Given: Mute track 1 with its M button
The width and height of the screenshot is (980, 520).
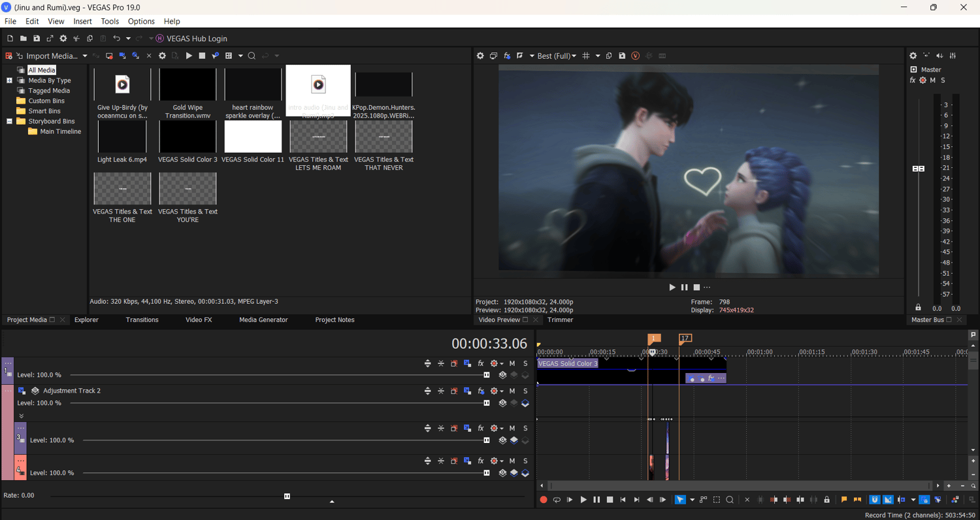Looking at the screenshot, I should point(512,363).
